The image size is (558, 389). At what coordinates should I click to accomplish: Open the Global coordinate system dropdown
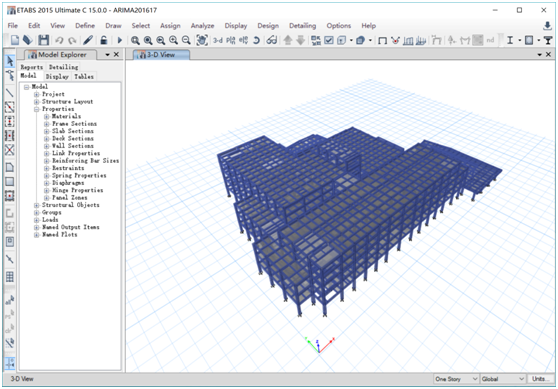click(503, 379)
